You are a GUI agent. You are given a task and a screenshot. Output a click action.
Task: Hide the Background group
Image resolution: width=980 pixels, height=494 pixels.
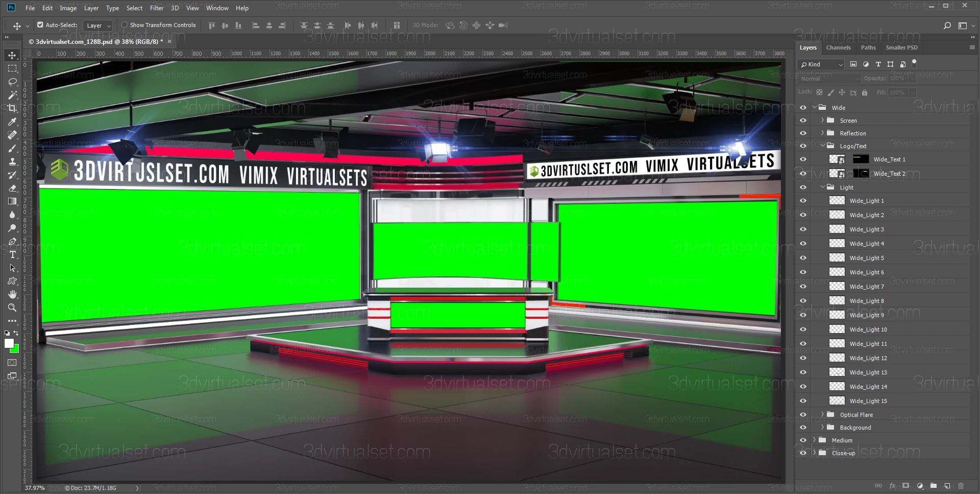coord(803,428)
